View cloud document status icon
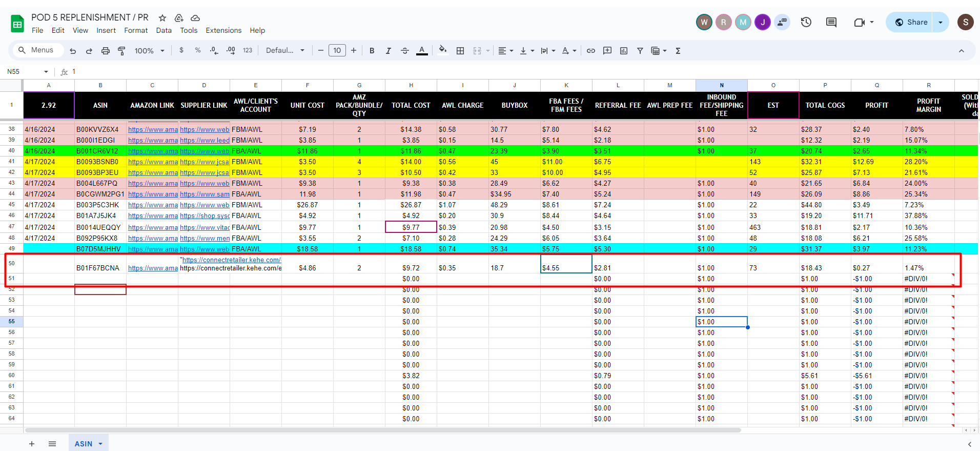The width and height of the screenshot is (980, 451). (195, 18)
